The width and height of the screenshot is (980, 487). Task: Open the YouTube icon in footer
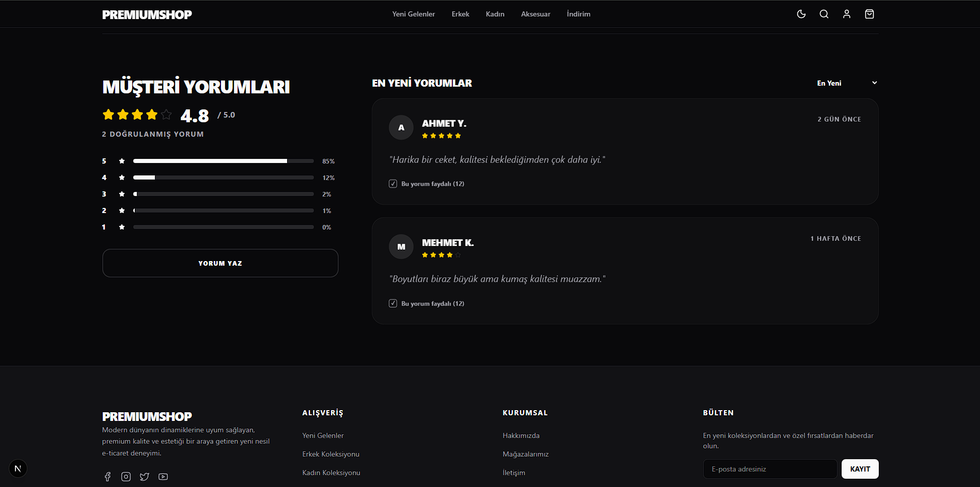click(x=163, y=477)
